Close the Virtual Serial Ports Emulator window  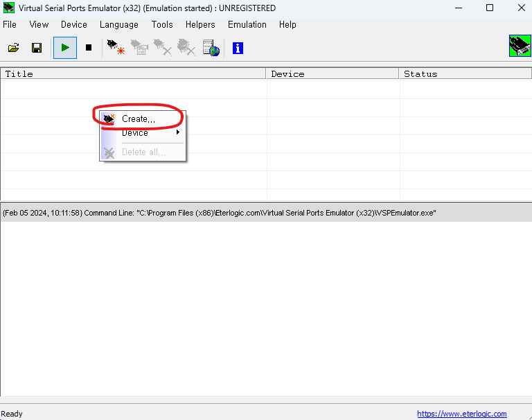pos(522,8)
